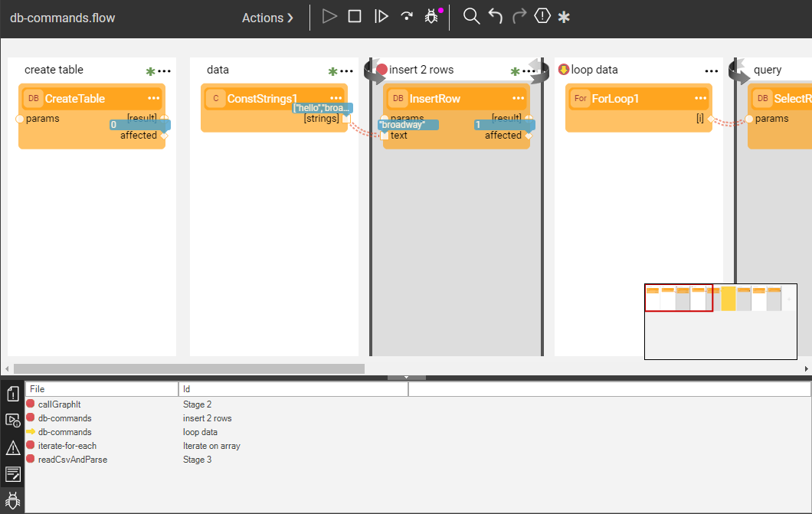Image resolution: width=812 pixels, height=514 pixels.
Task: Click the flow minimap overview thumbnail
Action: 720,321
